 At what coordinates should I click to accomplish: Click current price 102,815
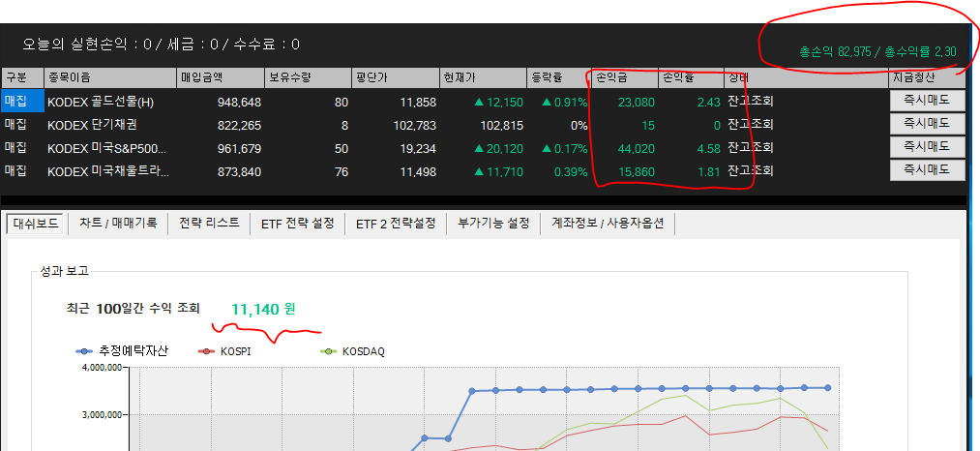click(502, 125)
